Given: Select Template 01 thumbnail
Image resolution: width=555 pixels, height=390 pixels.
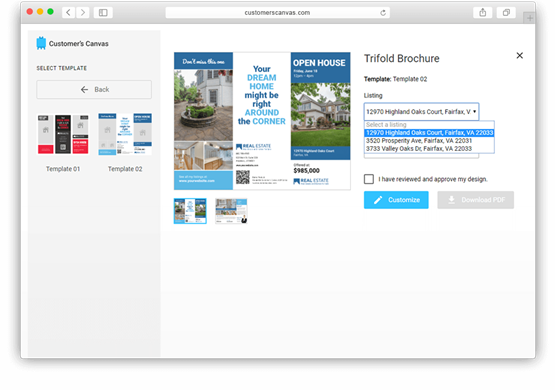Looking at the screenshot, I should tap(63, 134).
